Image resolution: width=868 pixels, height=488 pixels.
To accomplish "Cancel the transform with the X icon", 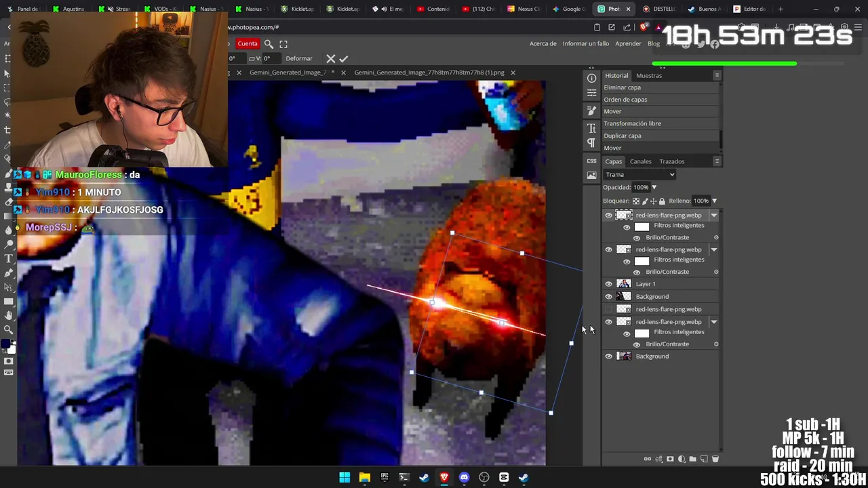I will coord(330,58).
